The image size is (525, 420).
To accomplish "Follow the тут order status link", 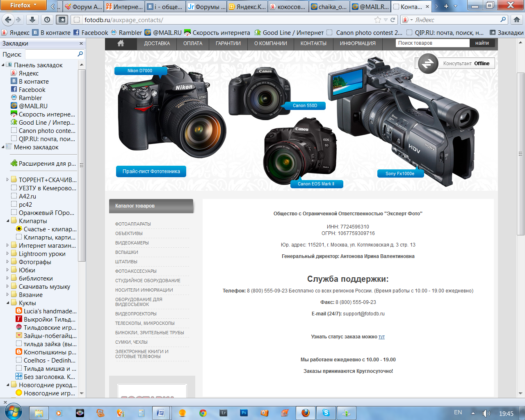I will [x=381, y=337].
